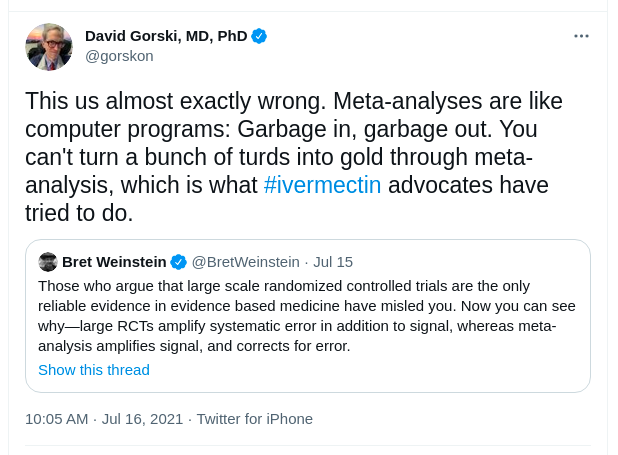The height and width of the screenshot is (455, 618).
Task: Click the Jul 15 date of quoted tweet
Action: [x=333, y=262]
